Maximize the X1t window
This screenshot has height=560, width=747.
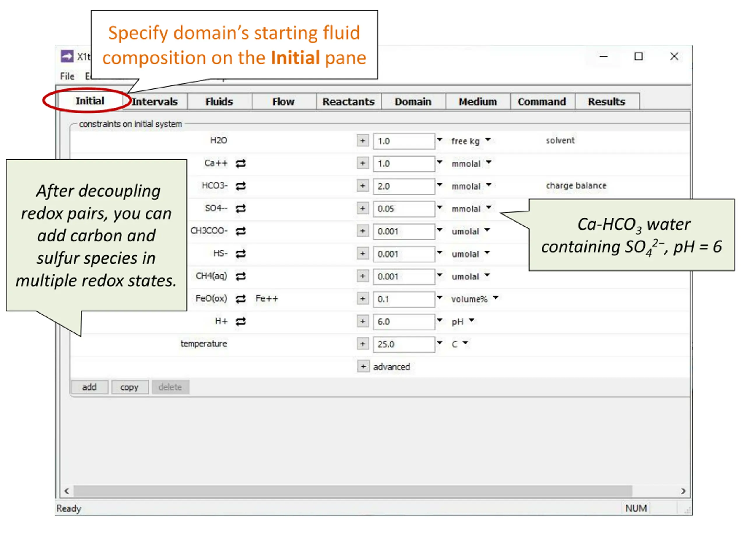[638, 56]
